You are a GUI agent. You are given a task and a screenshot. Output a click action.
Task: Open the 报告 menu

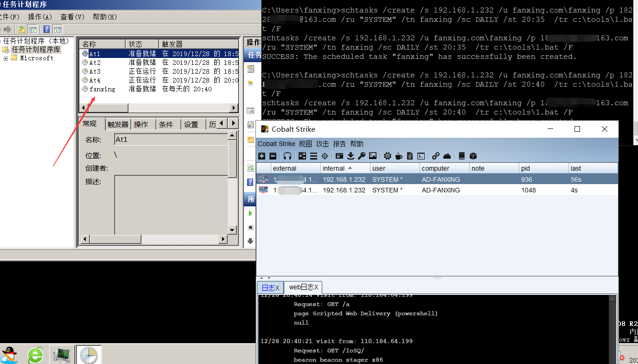340,144
